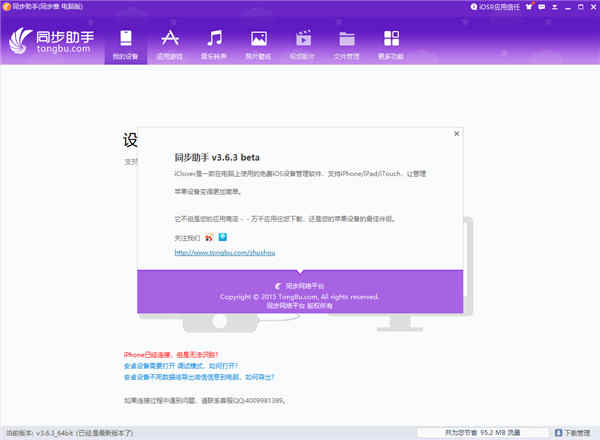
Task: Open the File Management folder icon tab
Action: (x=347, y=45)
